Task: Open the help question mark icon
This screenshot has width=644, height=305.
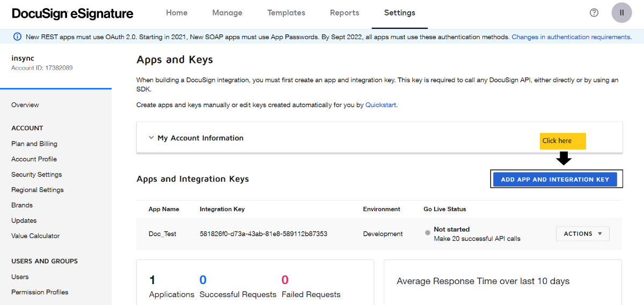Action: (x=594, y=13)
